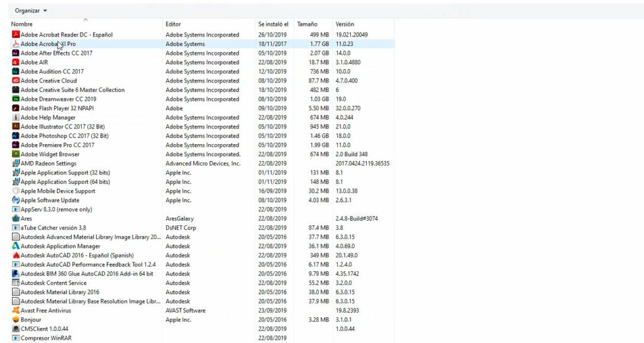Click version 32.0.0.270 cell
The height and width of the screenshot is (343, 644).
(348, 108)
